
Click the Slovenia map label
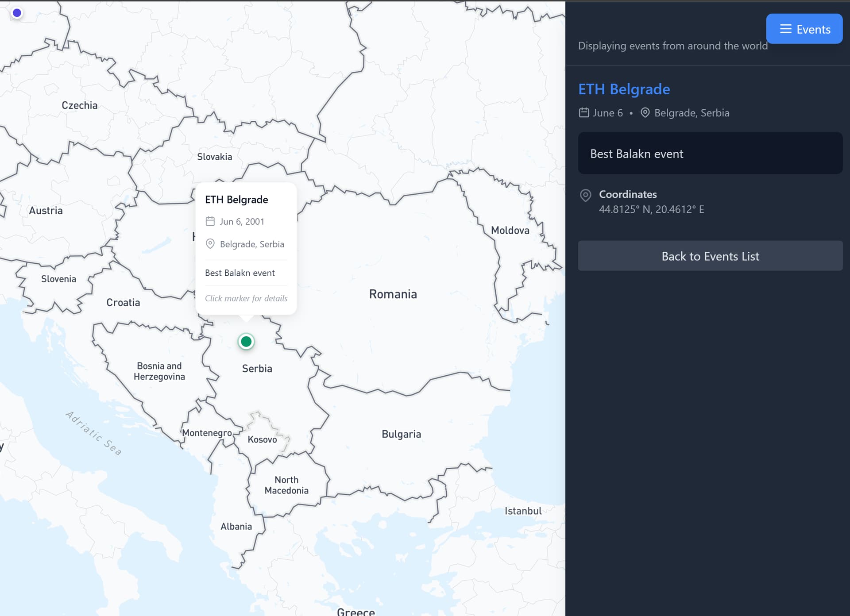pyautogui.click(x=58, y=279)
